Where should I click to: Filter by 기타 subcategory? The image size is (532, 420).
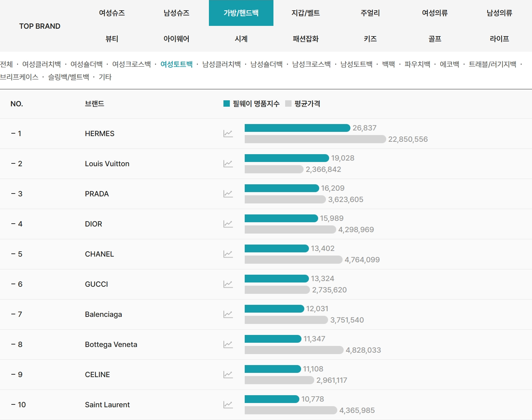click(x=105, y=77)
